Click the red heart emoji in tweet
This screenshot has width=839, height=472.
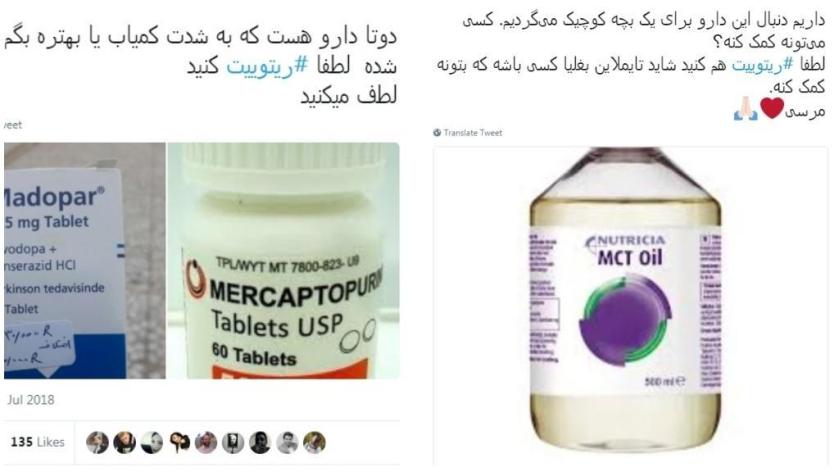point(772,109)
